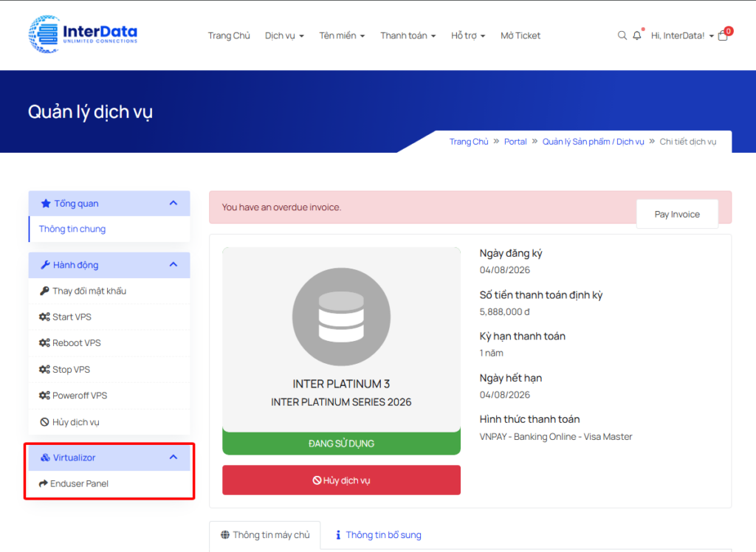Switch to the Thông tin máy chủ tab
This screenshot has height=552, width=756.
pyautogui.click(x=265, y=534)
